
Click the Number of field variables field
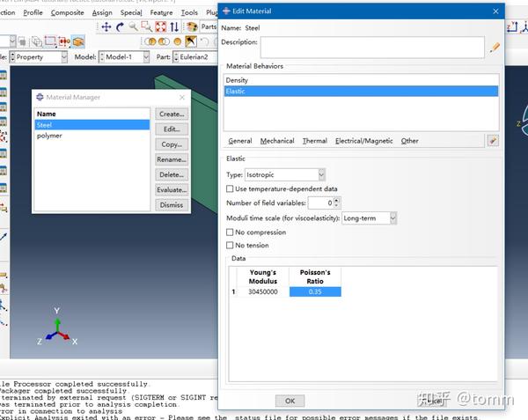coord(321,203)
